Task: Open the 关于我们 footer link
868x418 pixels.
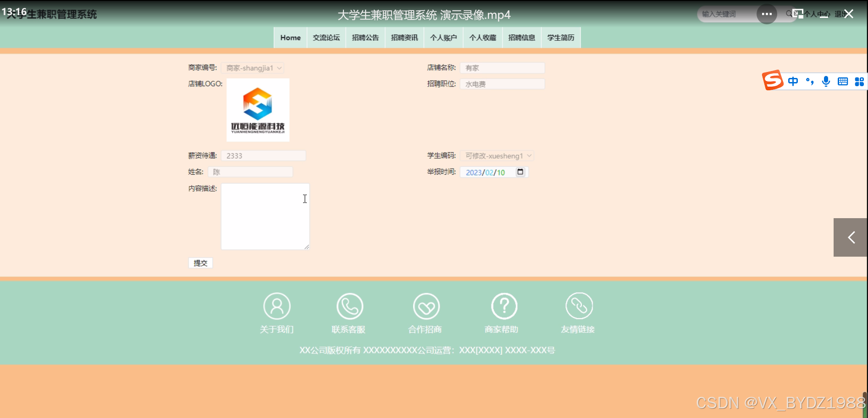Action: pyautogui.click(x=276, y=330)
